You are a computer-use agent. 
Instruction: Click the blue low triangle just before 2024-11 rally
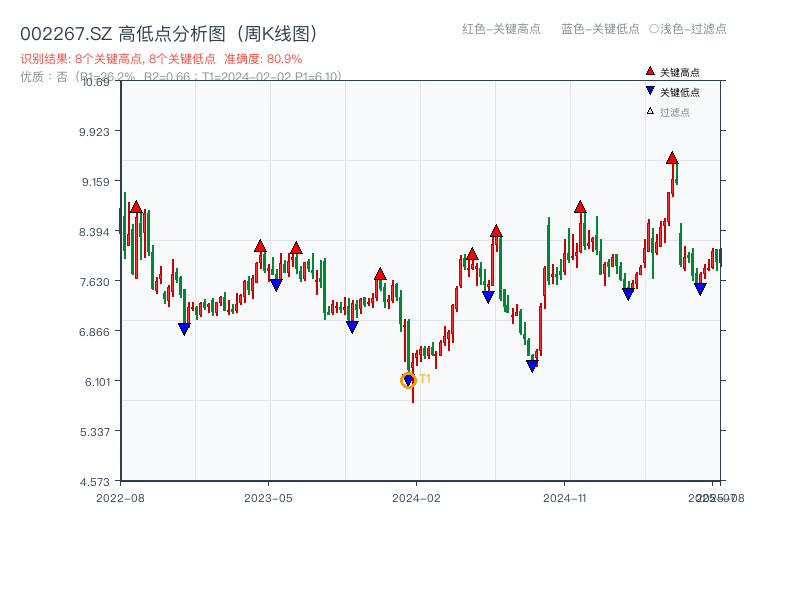pos(532,366)
